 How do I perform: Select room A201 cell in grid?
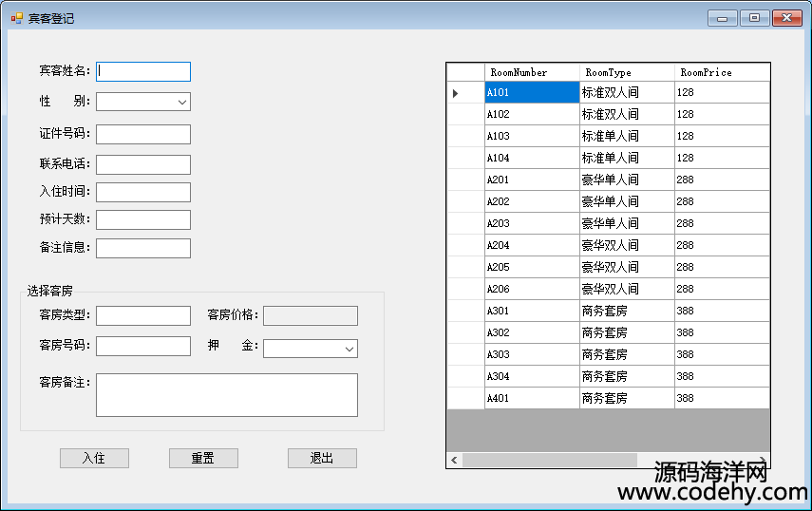(531, 180)
